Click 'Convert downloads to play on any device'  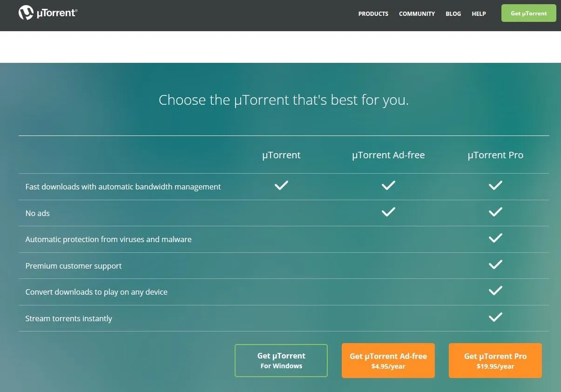point(96,292)
